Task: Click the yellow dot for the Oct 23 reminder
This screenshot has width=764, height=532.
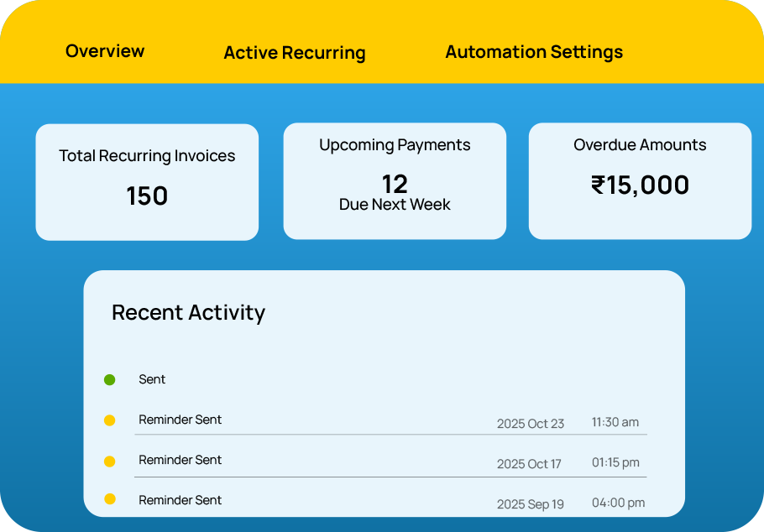Action: pos(109,420)
